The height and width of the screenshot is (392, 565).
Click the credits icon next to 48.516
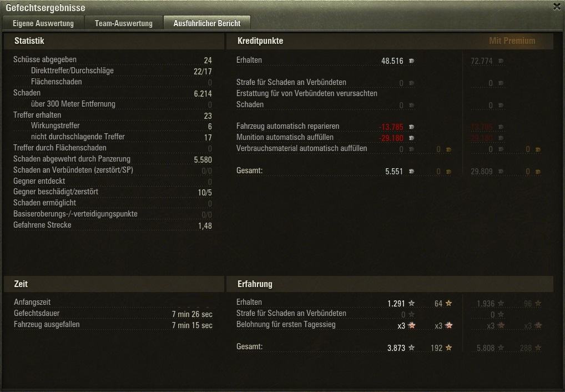point(411,61)
